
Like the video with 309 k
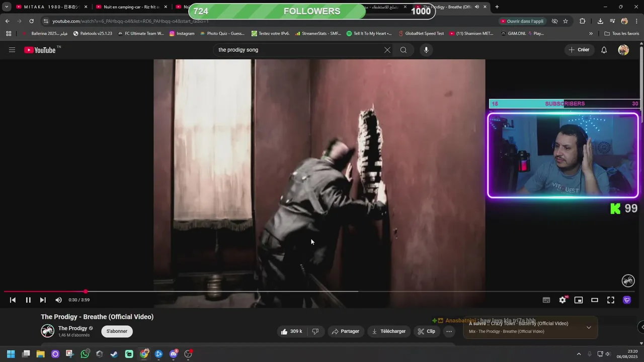pyautogui.click(x=292, y=331)
